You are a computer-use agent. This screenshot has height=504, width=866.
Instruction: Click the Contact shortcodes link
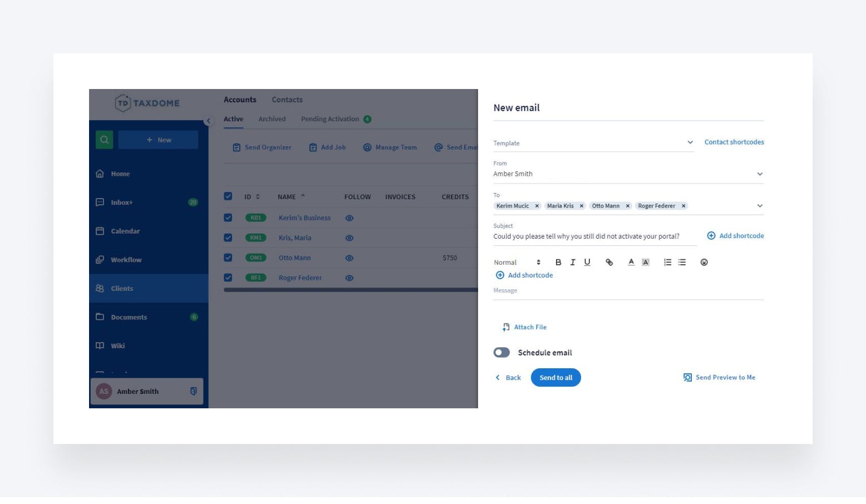[734, 142]
